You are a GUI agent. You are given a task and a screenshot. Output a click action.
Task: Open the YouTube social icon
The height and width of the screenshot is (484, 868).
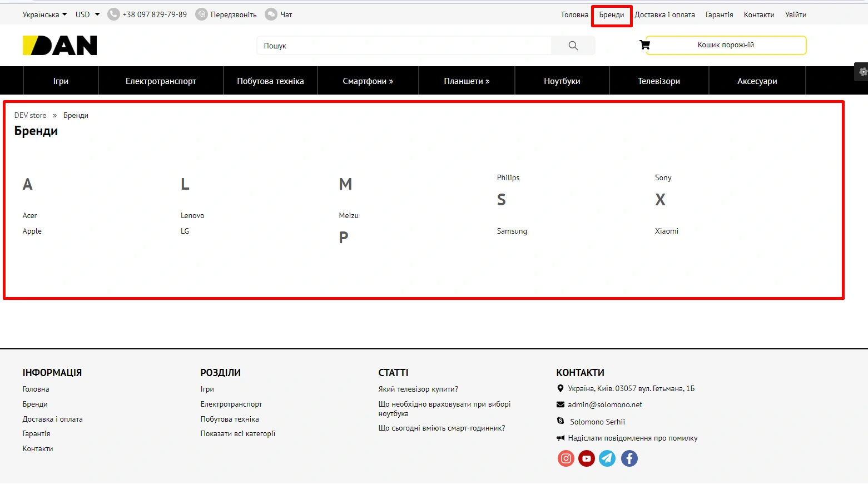point(587,458)
